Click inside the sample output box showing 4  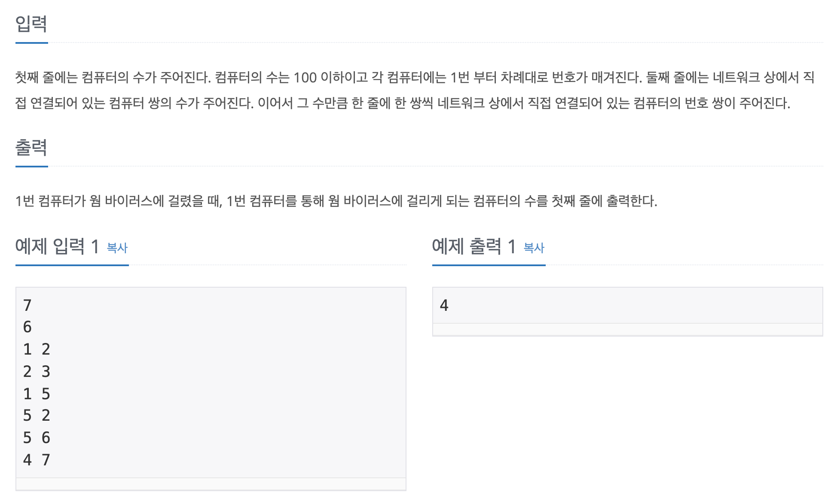pos(627,305)
